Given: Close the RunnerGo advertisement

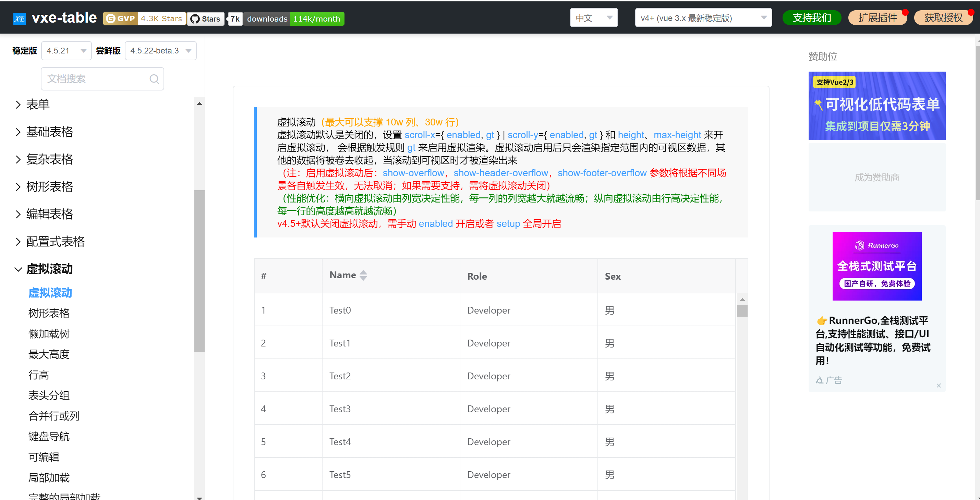Looking at the screenshot, I should (x=939, y=385).
